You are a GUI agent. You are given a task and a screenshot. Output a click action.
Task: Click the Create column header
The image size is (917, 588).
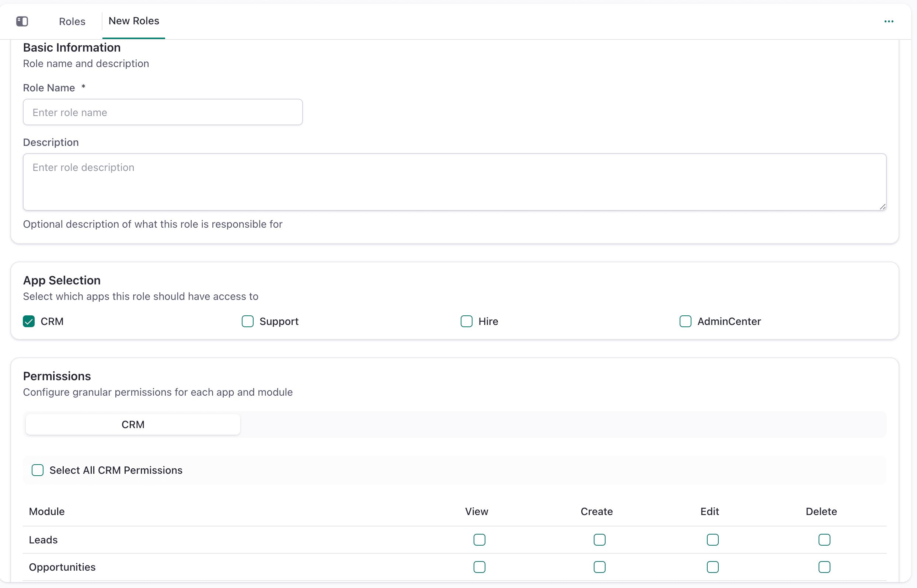pos(597,512)
